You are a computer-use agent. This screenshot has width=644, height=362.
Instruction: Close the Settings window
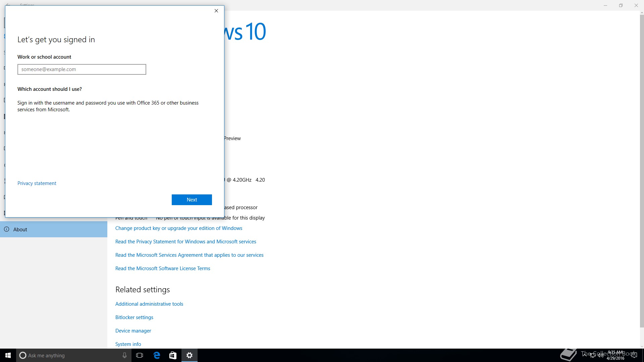(636, 5)
